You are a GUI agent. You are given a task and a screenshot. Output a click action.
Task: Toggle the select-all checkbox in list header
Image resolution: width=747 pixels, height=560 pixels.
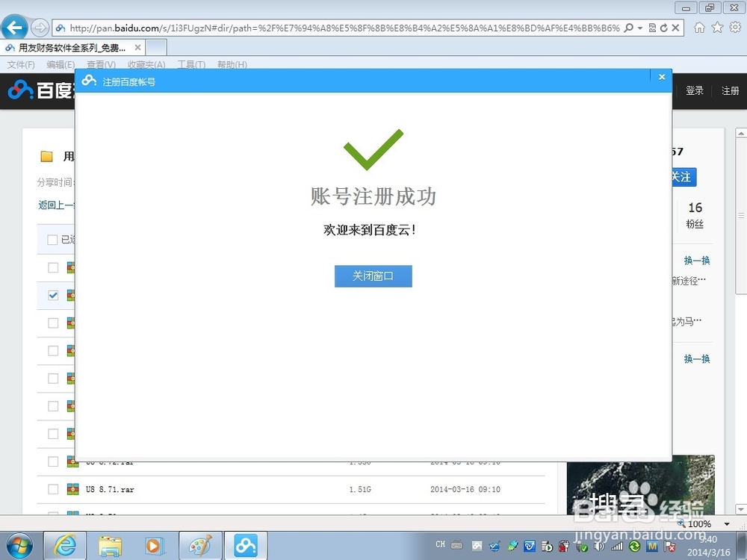[52, 240]
